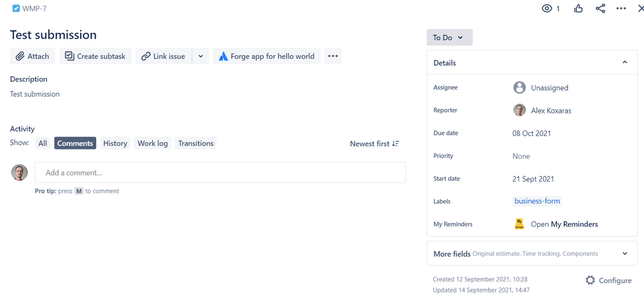Image resolution: width=644 pixels, height=308 pixels.
Task: Open the To Do status dropdown
Action: 449,37
